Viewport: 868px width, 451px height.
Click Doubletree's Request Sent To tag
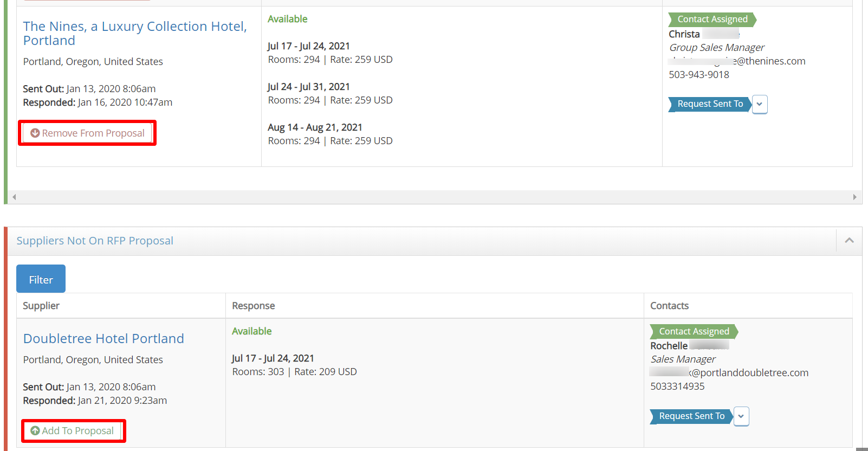pyautogui.click(x=691, y=416)
